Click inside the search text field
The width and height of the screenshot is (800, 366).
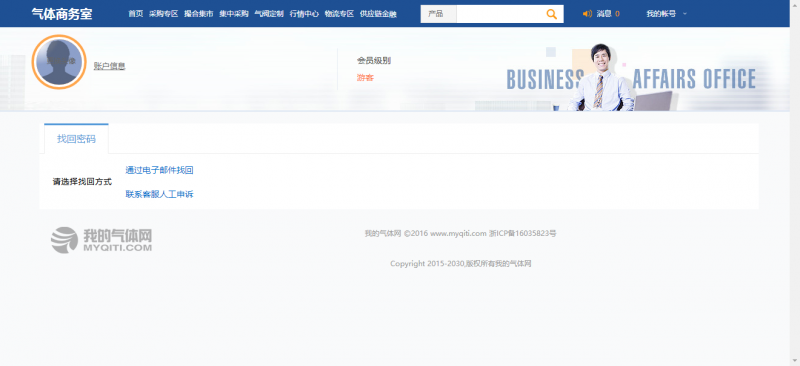point(499,14)
